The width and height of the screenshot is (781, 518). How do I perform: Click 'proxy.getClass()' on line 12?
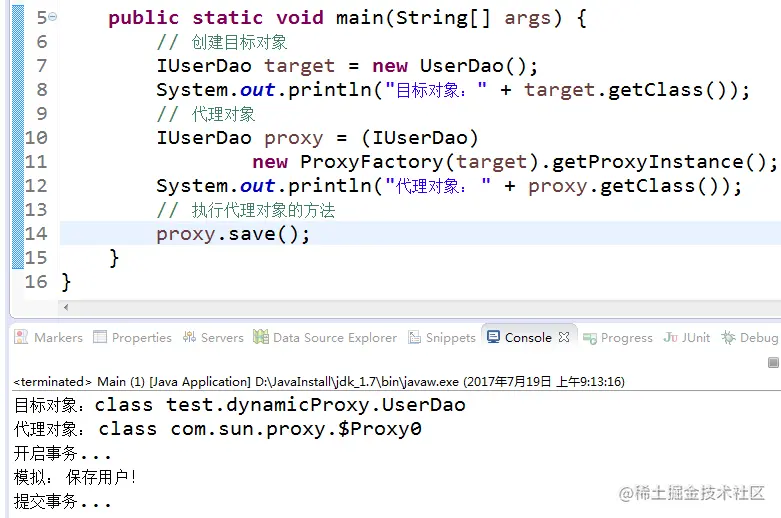(x=629, y=186)
